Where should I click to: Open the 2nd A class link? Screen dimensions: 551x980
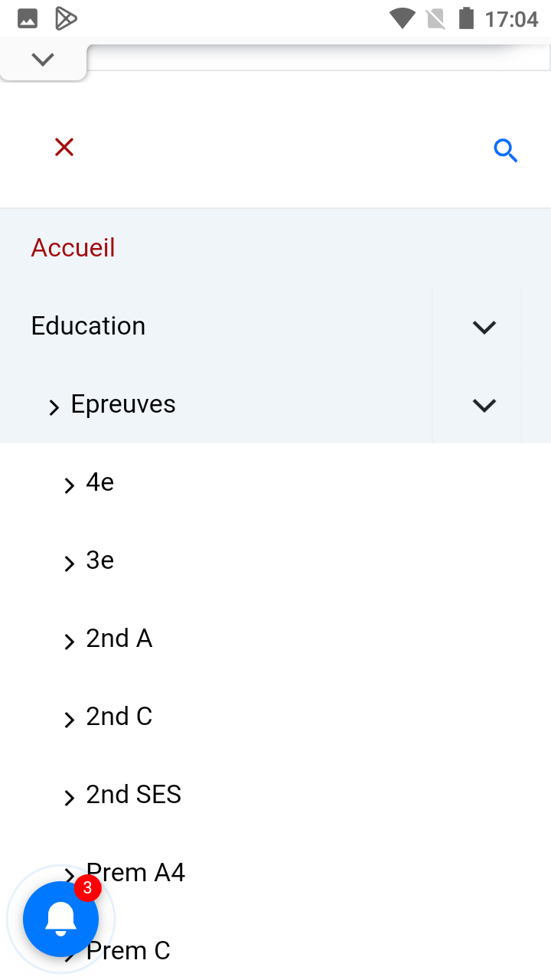click(x=119, y=639)
